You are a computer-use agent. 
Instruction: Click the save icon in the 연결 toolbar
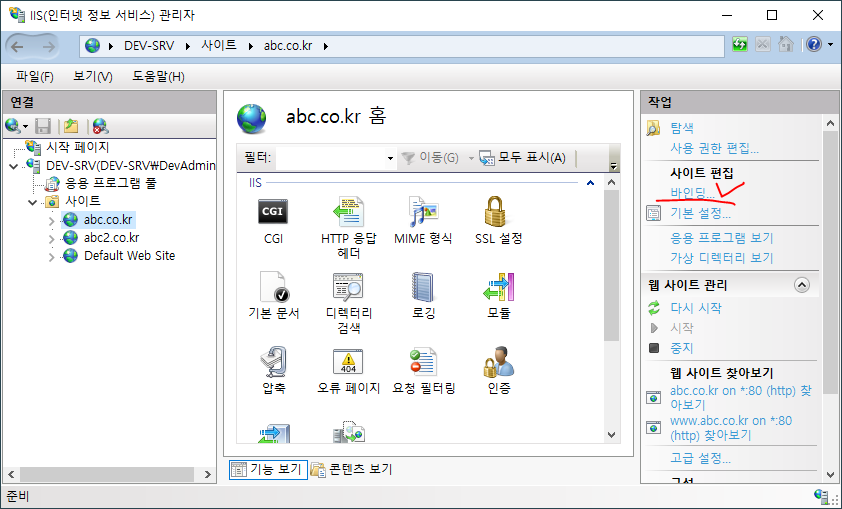(x=43, y=126)
